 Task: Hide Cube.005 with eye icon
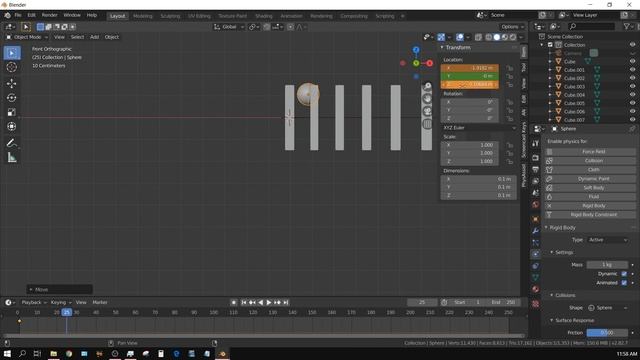click(x=632, y=103)
